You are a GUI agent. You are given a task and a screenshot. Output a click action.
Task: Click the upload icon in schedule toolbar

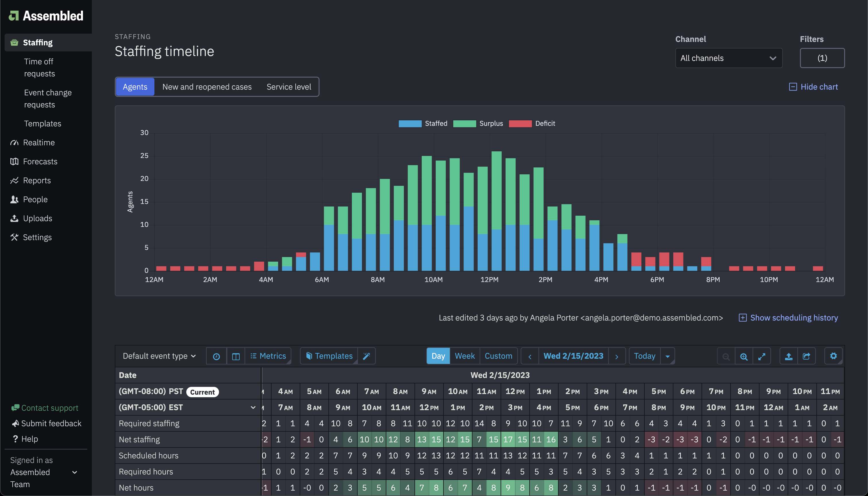(x=789, y=356)
